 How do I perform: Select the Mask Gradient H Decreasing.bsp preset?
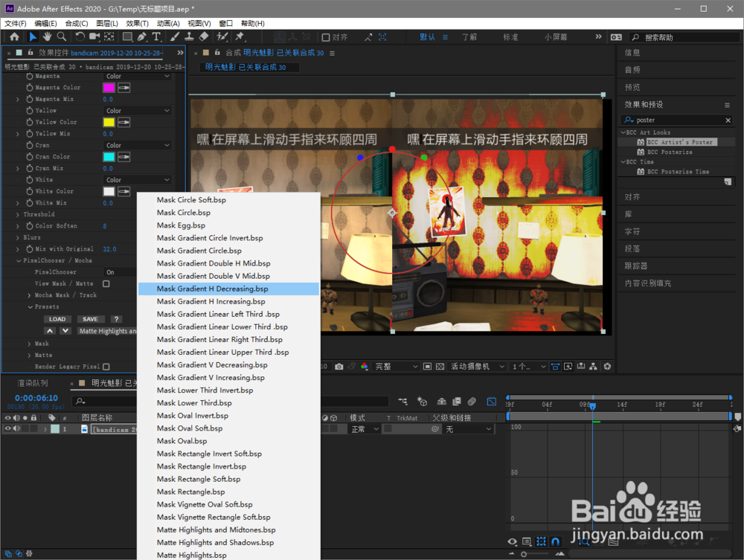[228, 289]
